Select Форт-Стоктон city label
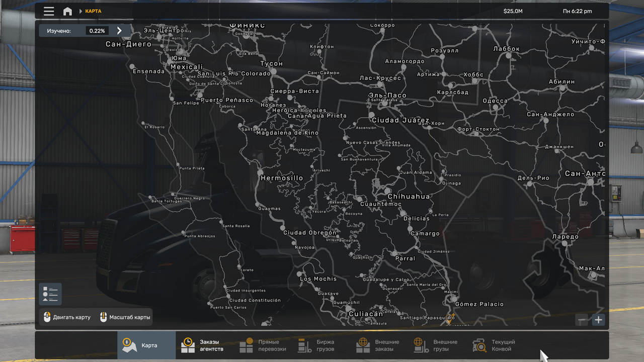Image resolution: width=644 pixels, height=362 pixels. coord(478,129)
